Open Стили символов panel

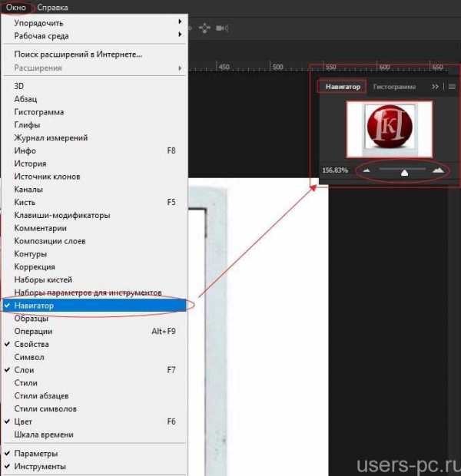coord(95,408)
